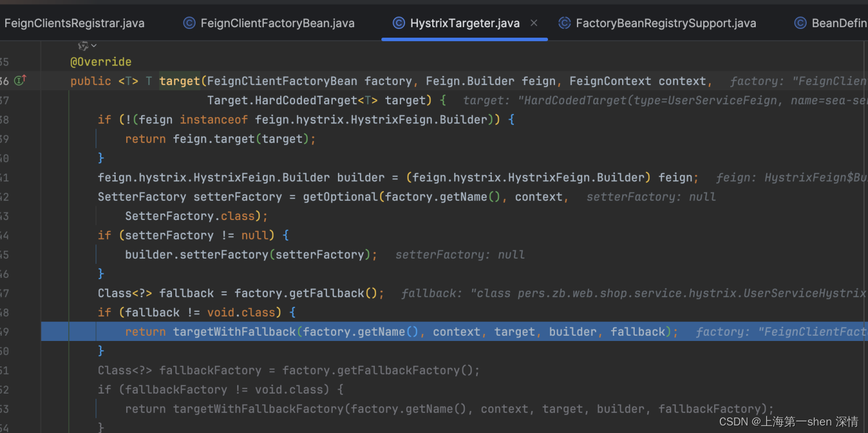Screen dimensions: 868x433
Task: Click the instanceof keyword
Action: [214, 120]
